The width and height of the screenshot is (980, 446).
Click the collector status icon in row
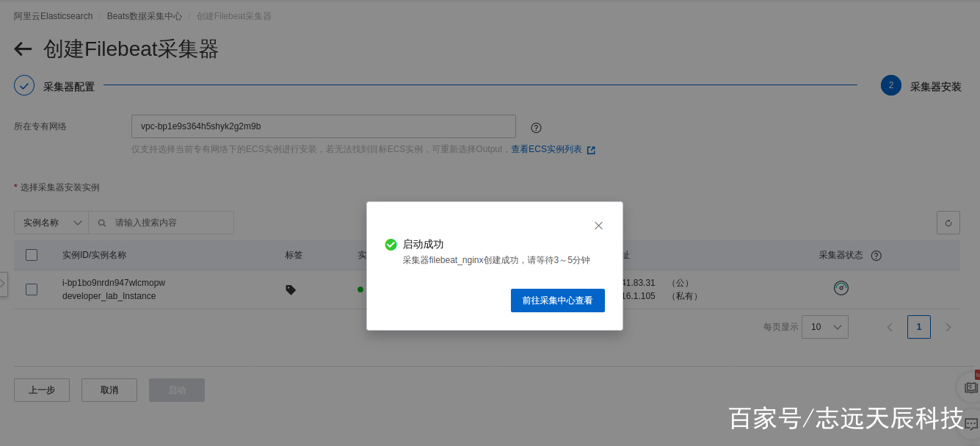click(x=841, y=288)
